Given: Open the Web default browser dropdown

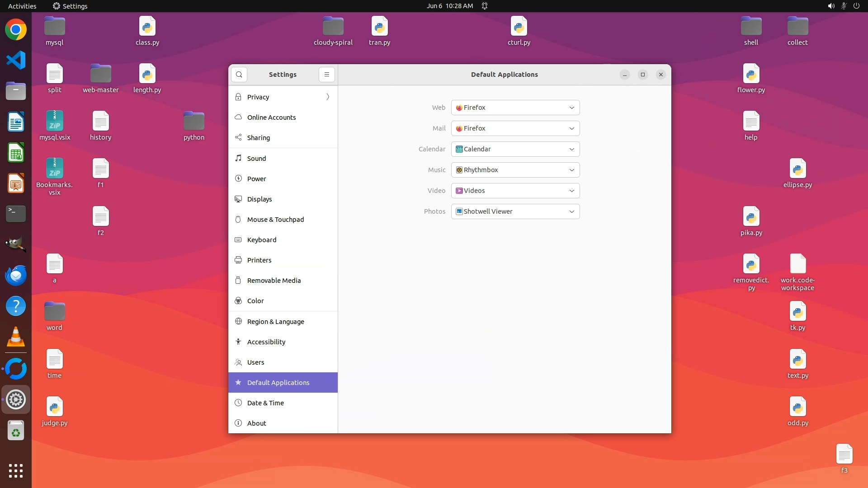Looking at the screenshot, I should click(515, 108).
